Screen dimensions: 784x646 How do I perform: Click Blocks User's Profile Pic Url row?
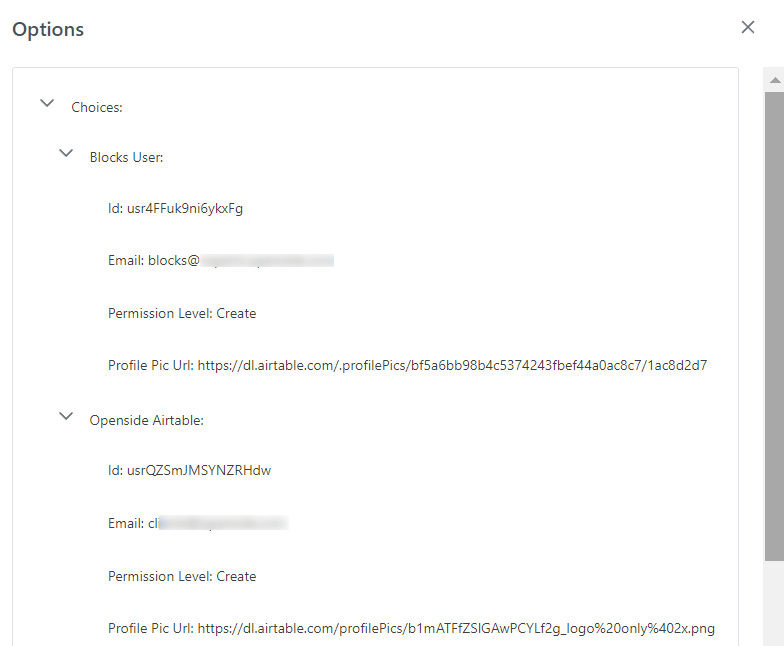pyautogui.click(x=407, y=366)
